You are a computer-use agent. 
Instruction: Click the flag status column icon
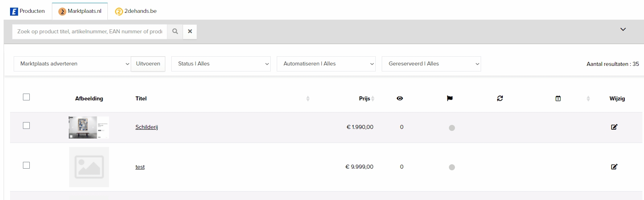pyautogui.click(x=450, y=98)
